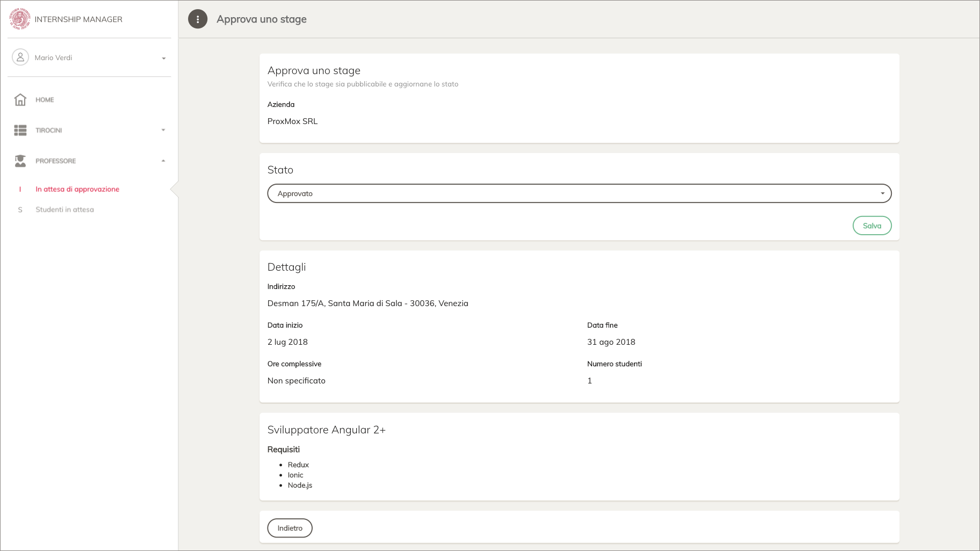
Task: Open the TIROCINI menu item
Action: pos(49,130)
